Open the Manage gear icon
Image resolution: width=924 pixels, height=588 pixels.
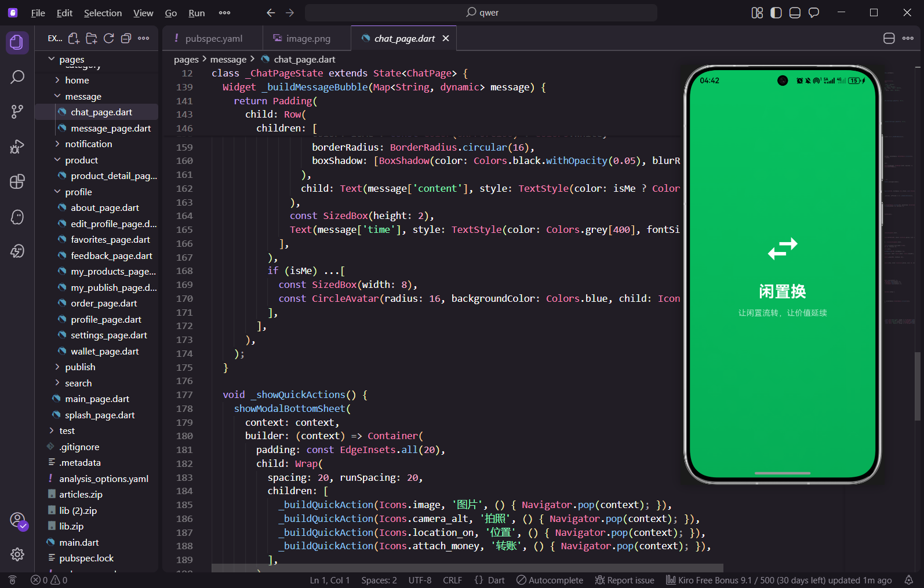click(17, 554)
